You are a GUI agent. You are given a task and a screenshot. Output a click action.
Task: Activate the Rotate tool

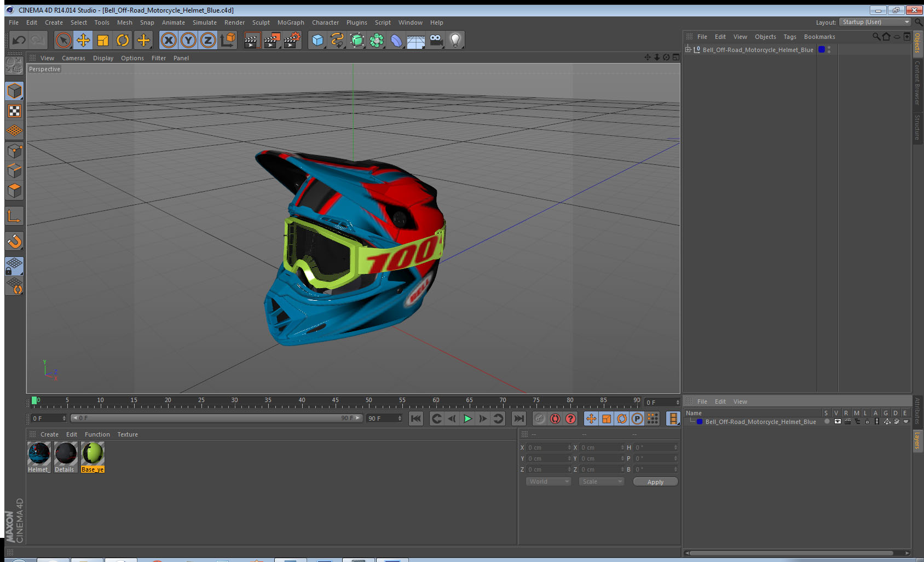coord(123,40)
